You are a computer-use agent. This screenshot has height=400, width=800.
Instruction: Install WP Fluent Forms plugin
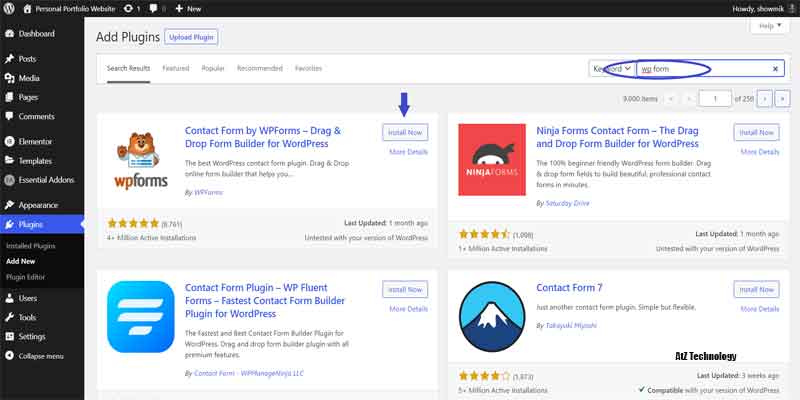pyautogui.click(x=405, y=289)
